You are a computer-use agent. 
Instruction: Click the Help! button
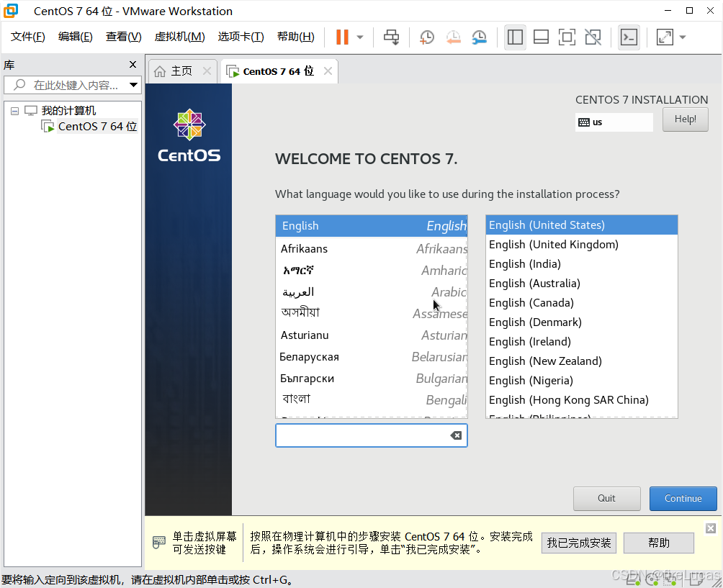tap(684, 119)
